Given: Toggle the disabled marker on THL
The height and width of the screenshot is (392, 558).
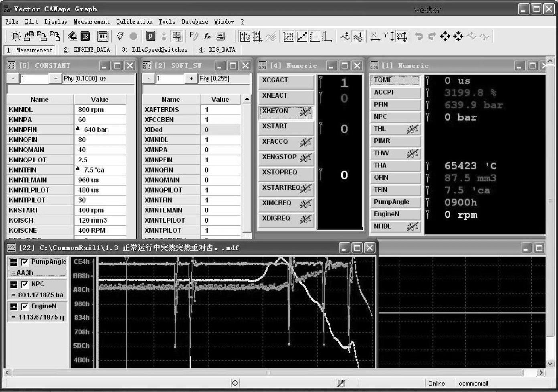Looking at the screenshot, I should (x=412, y=129).
